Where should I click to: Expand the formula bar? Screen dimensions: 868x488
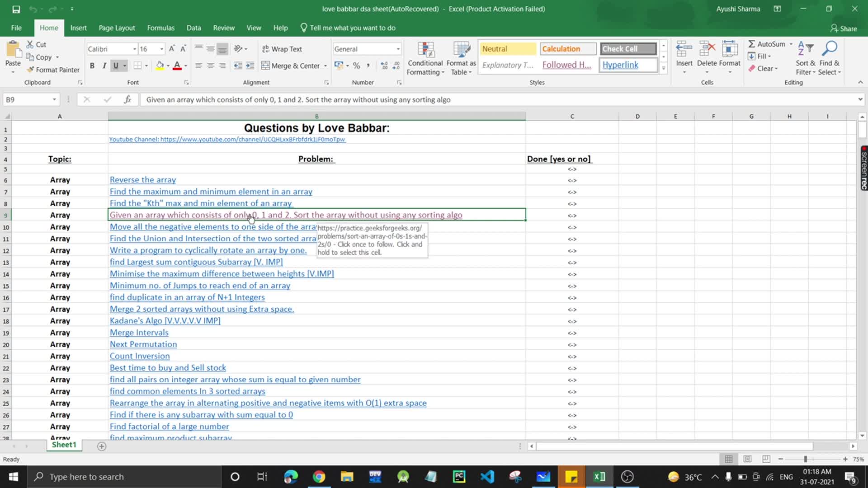click(x=860, y=99)
